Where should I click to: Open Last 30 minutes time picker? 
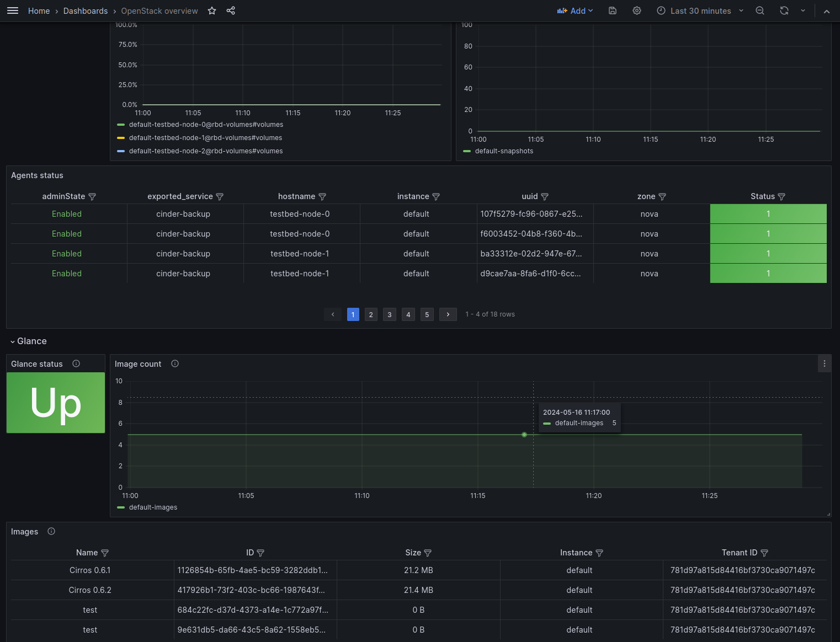[700, 10]
